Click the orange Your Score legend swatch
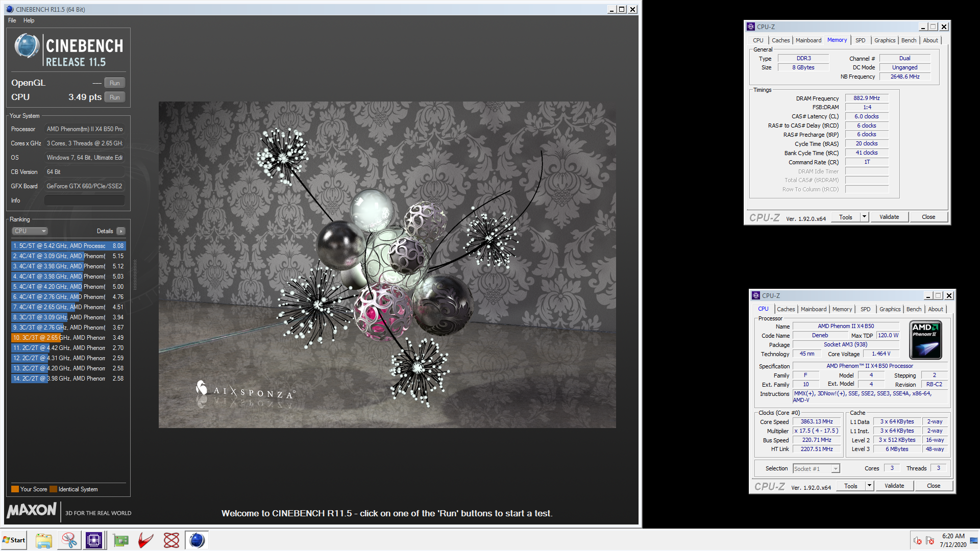This screenshot has height=551, width=980. [x=15, y=489]
